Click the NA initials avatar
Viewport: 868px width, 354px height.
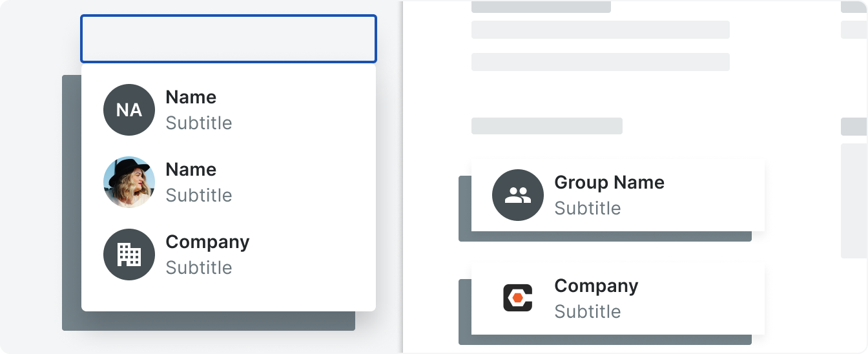click(x=129, y=110)
